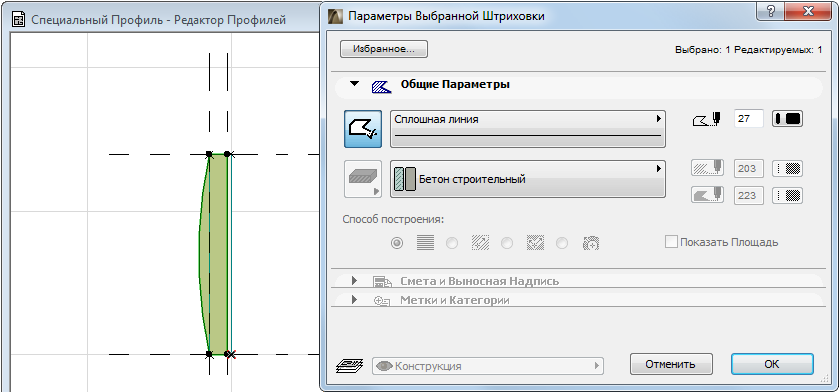The image size is (839, 392).
Task: Click the layers icon next to Конструкция
Action: point(349,366)
